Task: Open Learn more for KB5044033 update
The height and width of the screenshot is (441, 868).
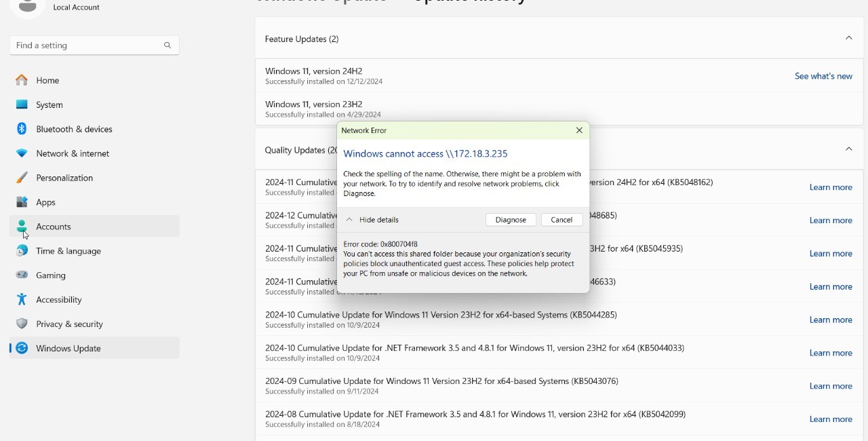Action: 831,353
